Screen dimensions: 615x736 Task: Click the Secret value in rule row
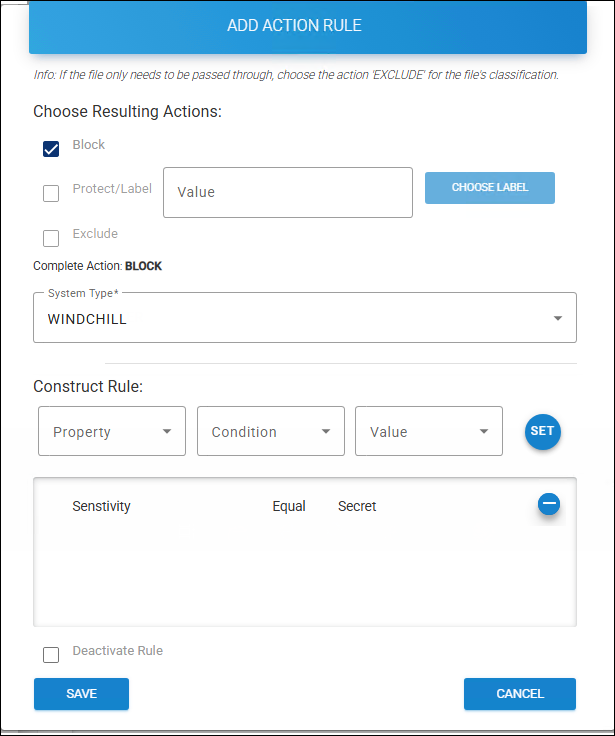[x=357, y=507]
